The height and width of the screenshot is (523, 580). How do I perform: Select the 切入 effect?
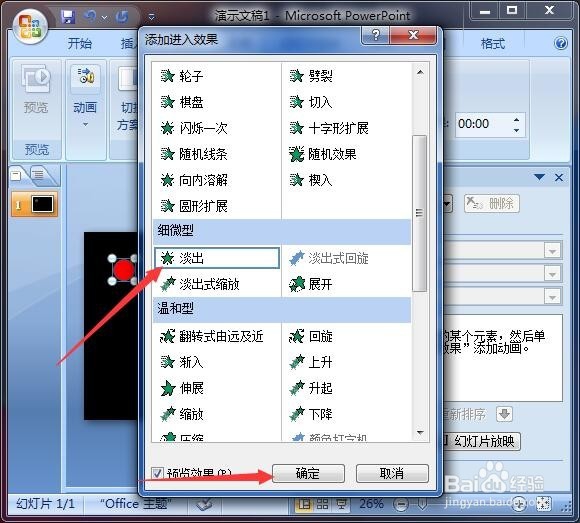(311, 102)
